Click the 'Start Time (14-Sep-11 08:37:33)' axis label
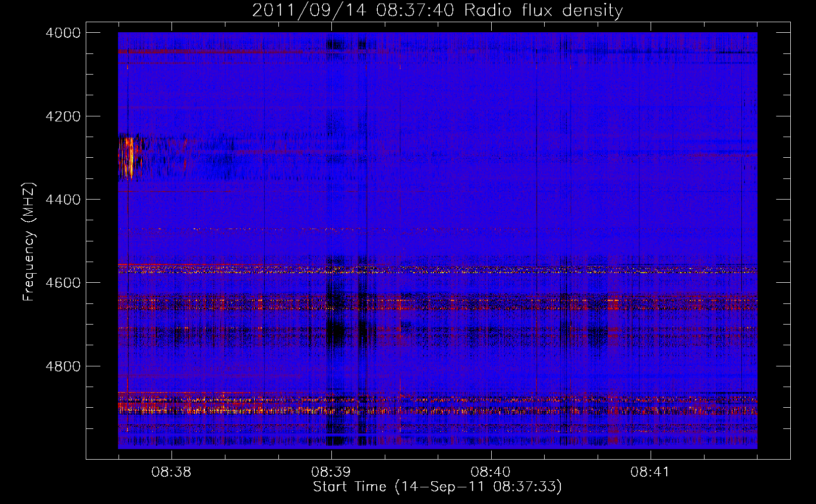Image resolution: width=816 pixels, height=504 pixels. (x=437, y=487)
